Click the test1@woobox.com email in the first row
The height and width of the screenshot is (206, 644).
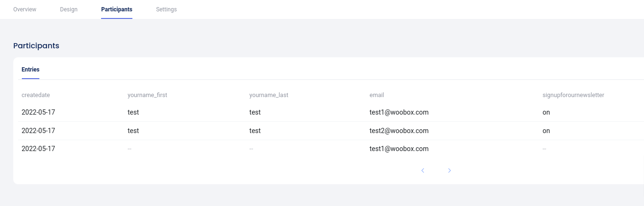pos(399,113)
